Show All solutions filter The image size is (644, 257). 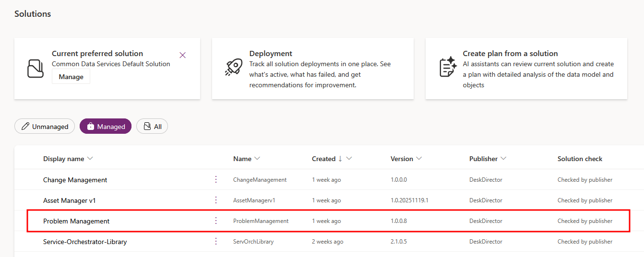tap(152, 127)
